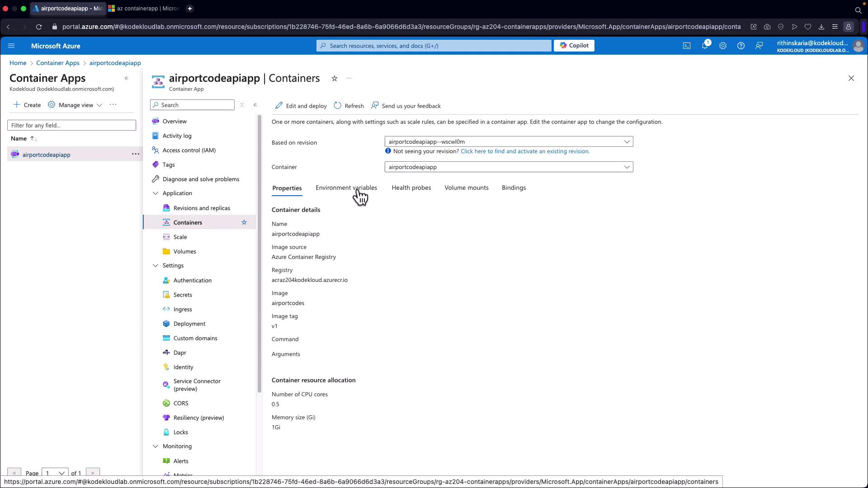This screenshot has width=868, height=488.
Task: Open portal settings gear icon
Action: pos(722,46)
